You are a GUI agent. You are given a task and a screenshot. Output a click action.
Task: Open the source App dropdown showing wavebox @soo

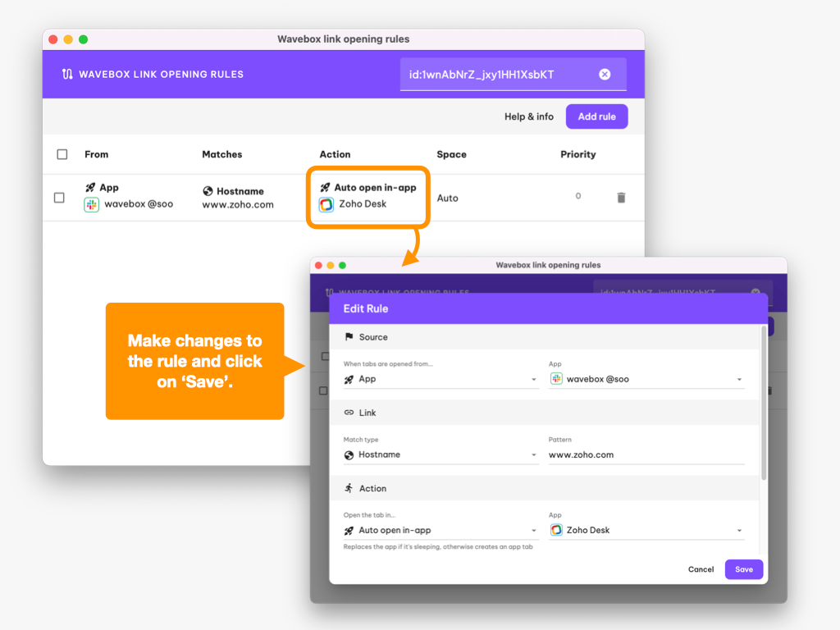646,379
